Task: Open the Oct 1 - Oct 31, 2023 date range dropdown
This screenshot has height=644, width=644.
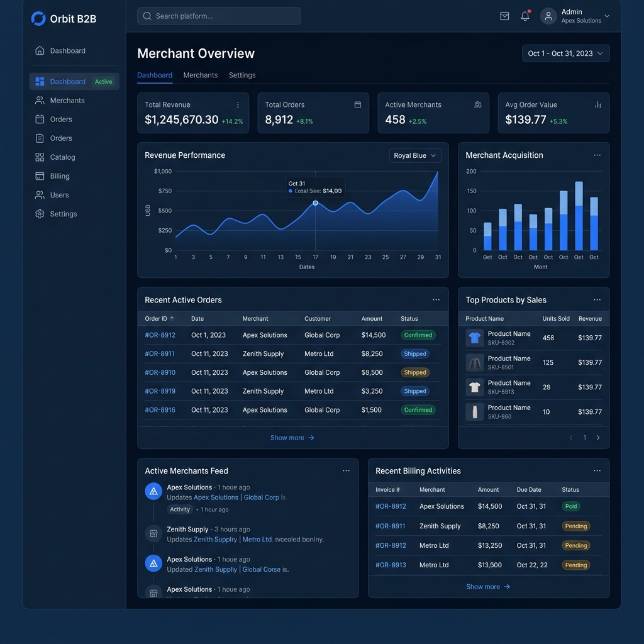Action: (x=565, y=53)
